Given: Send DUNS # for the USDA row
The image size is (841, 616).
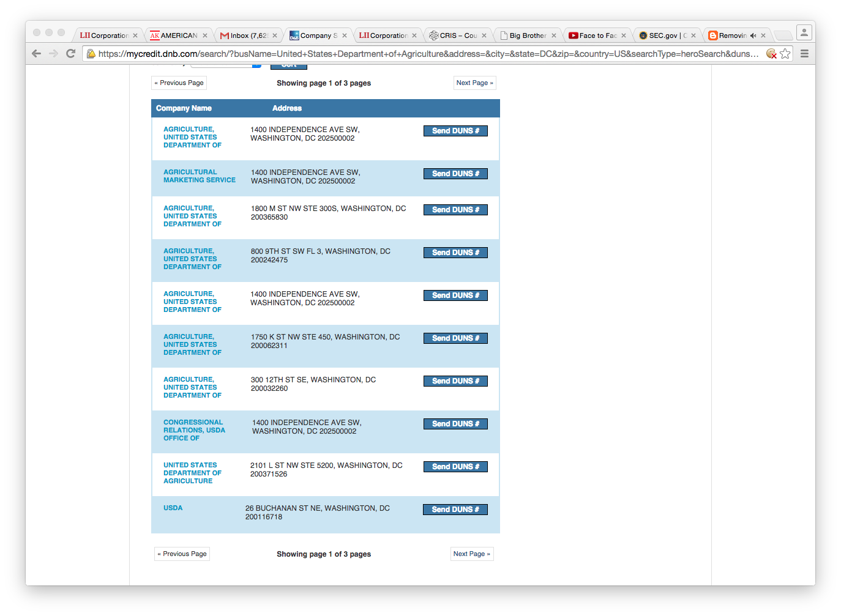Looking at the screenshot, I should [x=455, y=510].
